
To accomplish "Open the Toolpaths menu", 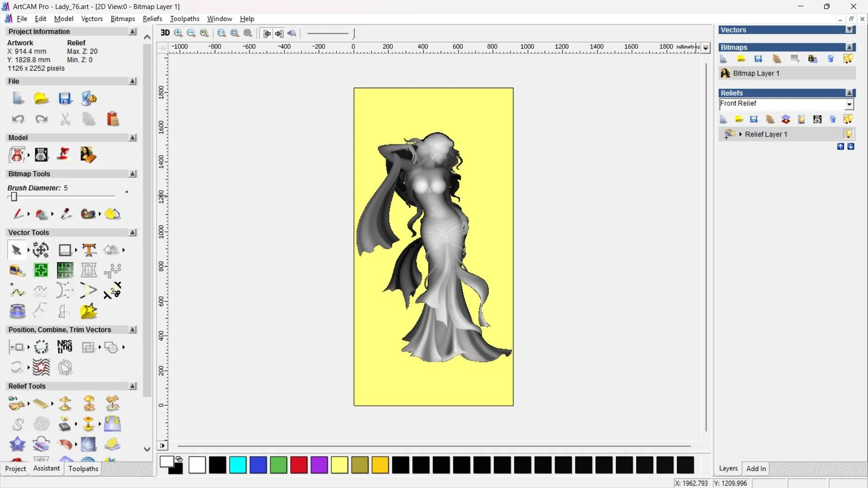I will coord(184,19).
